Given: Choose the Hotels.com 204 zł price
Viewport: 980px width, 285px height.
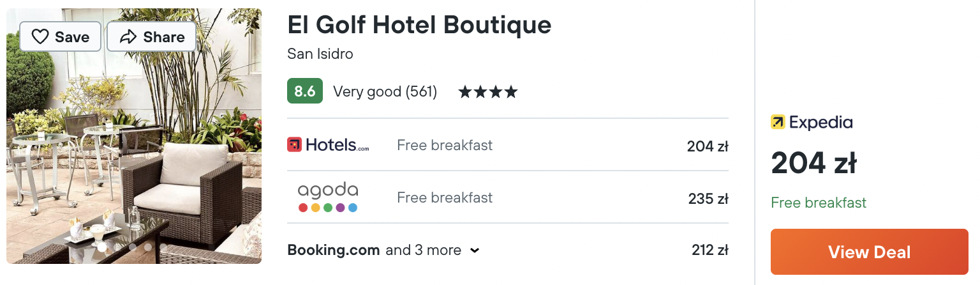Looking at the screenshot, I should coord(708,146).
